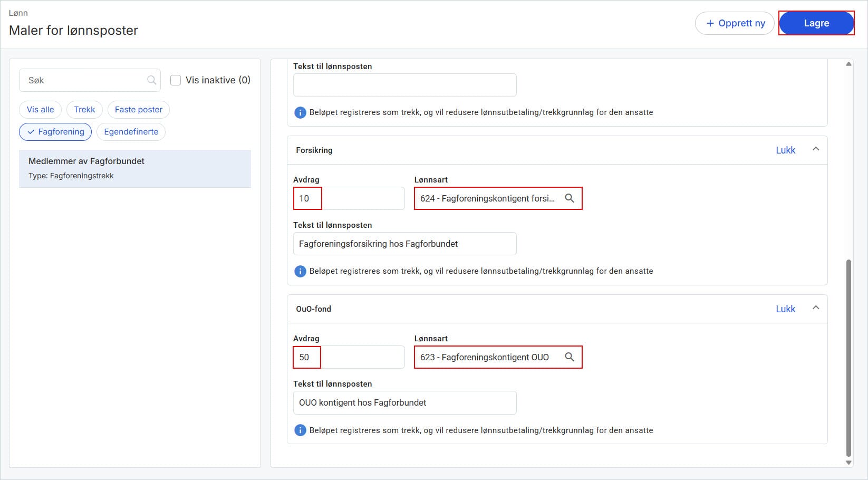Click info icon under OuO-fond section
Viewport: 868px width, 480px height.
click(x=300, y=430)
